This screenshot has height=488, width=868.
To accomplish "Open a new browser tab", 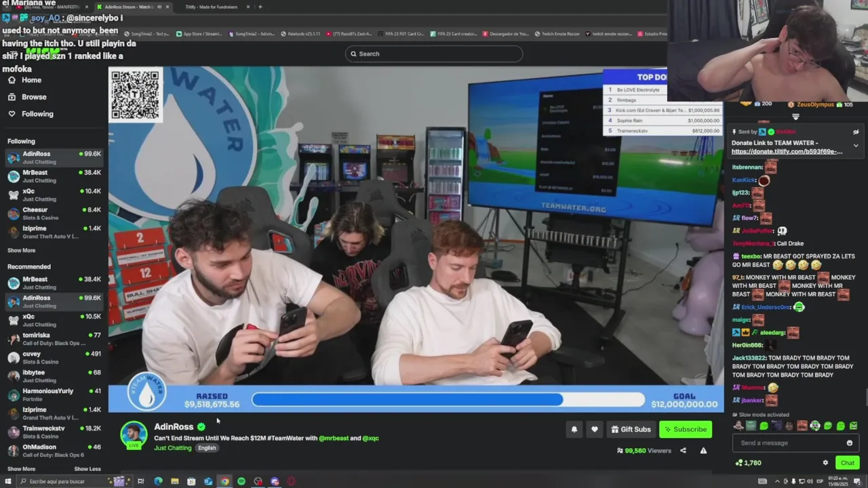I will pos(260,7).
